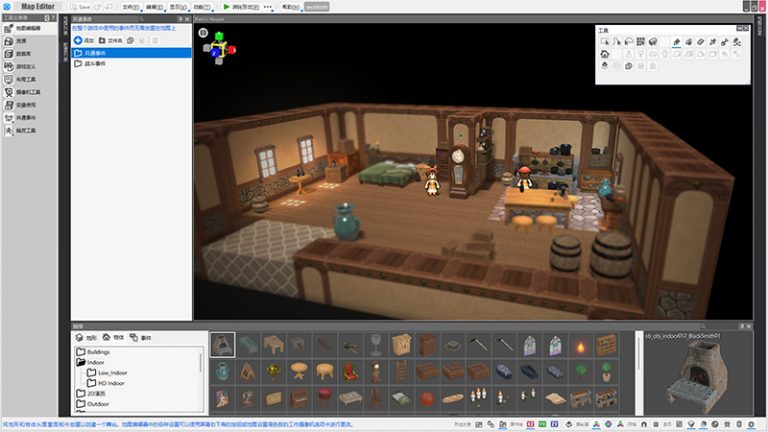This screenshot has height=432, width=768.
Task: Open the 显示 menu
Action: tap(177, 6)
